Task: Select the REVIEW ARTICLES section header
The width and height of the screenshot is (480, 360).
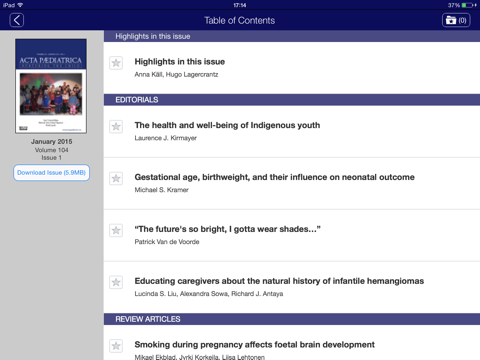Action: click(x=292, y=319)
